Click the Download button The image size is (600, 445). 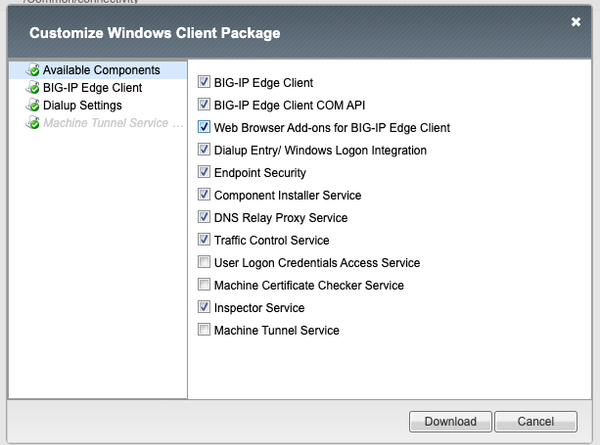(x=450, y=421)
